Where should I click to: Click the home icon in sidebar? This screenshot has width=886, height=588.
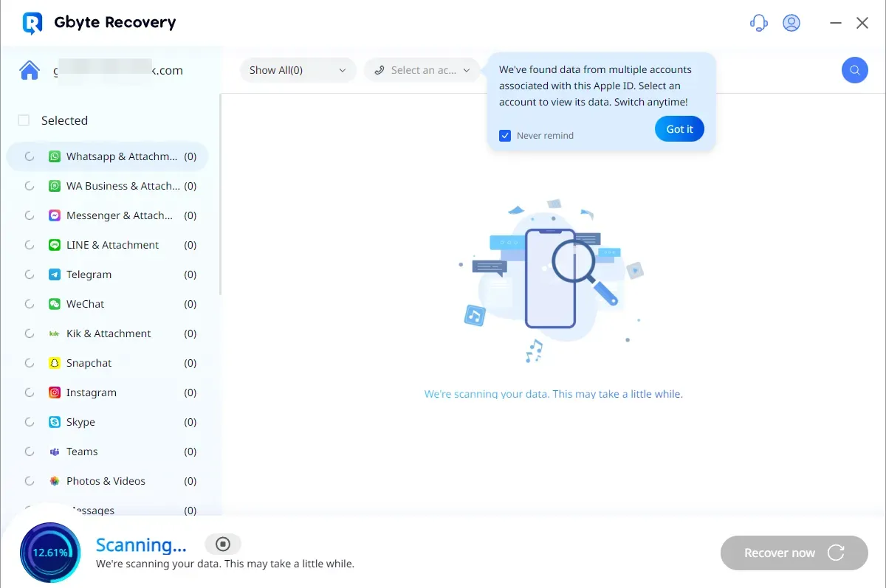(x=30, y=71)
